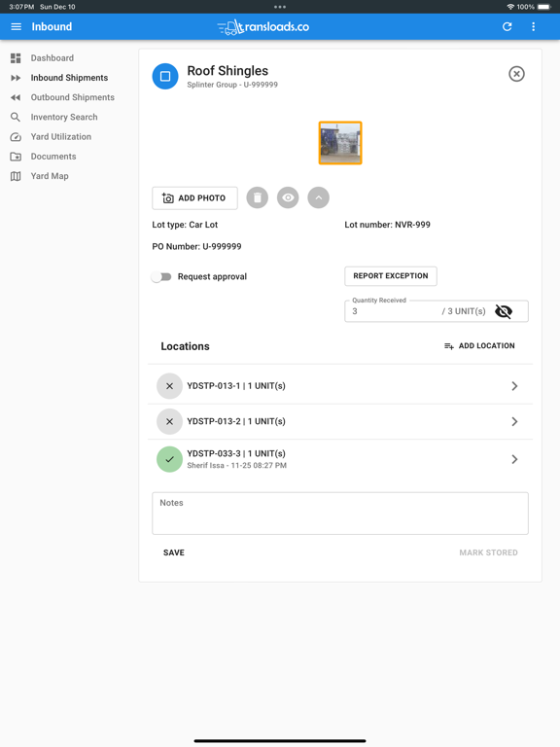Expand the YDSTP-013-1 location row
The height and width of the screenshot is (747, 560).
tap(514, 386)
